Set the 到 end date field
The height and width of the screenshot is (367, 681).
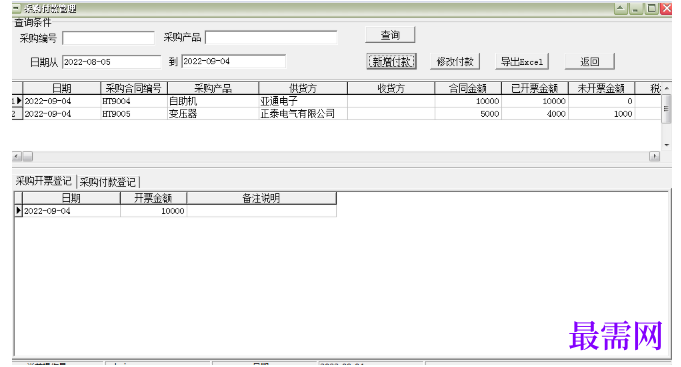234,61
